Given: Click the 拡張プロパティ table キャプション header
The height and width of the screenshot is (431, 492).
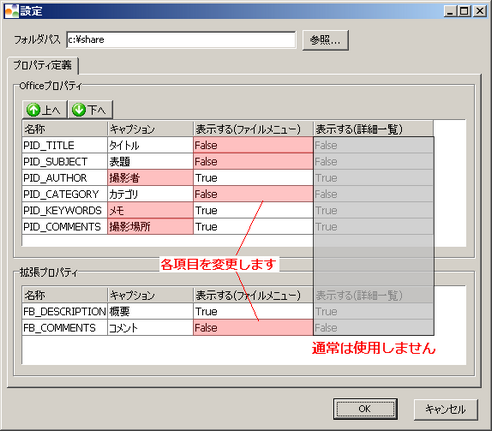Looking at the screenshot, I should (x=150, y=295).
